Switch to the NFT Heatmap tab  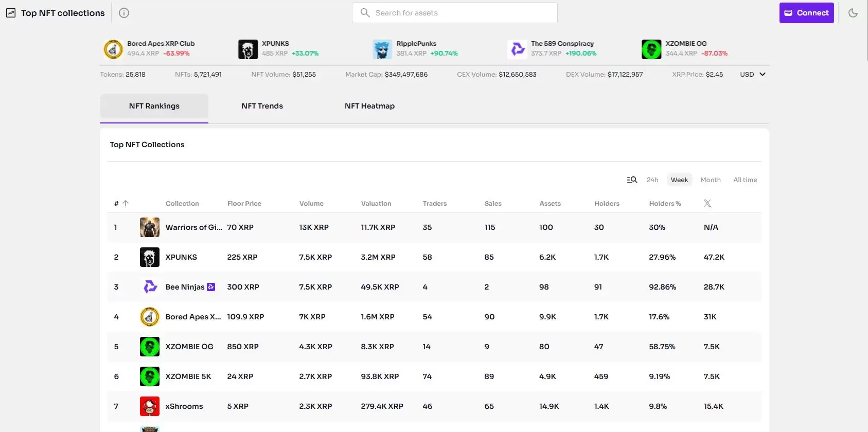[x=369, y=106]
